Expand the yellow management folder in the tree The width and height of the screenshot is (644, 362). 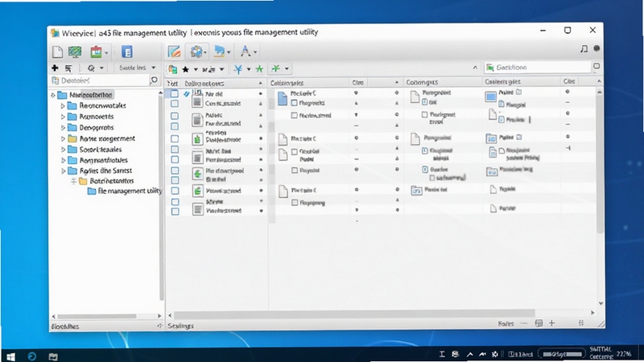tap(64, 138)
